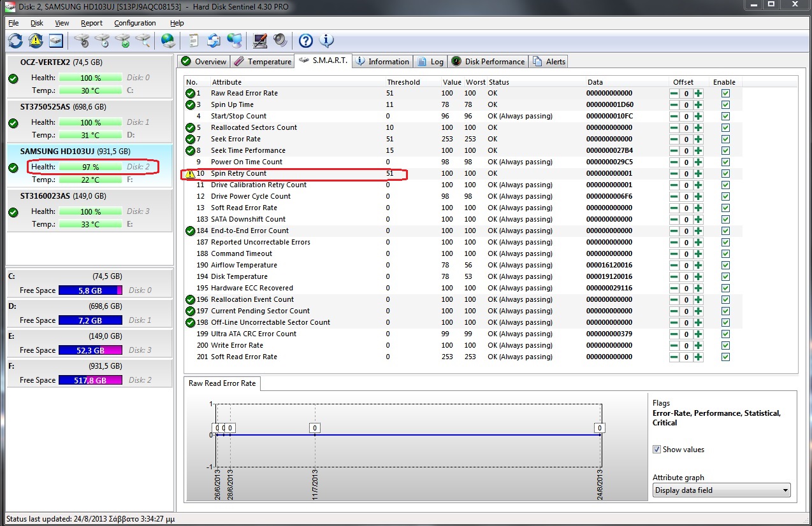Image resolution: width=812 pixels, height=526 pixels.
Task: Open the Attribute graph Display data field dropdown
Action: 721,490
